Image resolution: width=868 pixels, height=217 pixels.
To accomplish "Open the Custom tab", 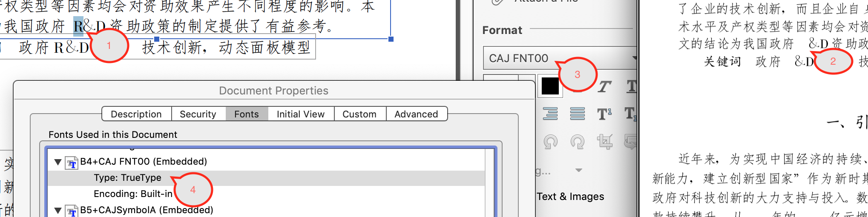I will click(x=359, y=114).
